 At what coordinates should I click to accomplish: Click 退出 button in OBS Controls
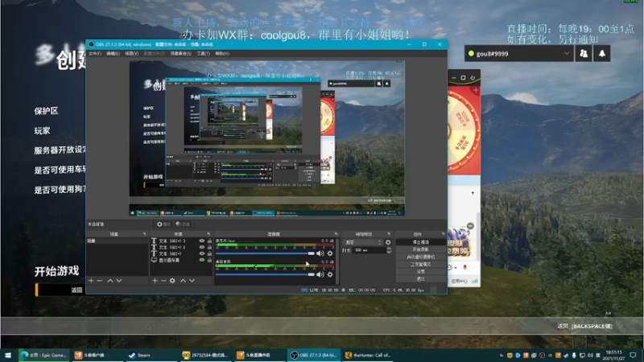click(x=420, y=279)
